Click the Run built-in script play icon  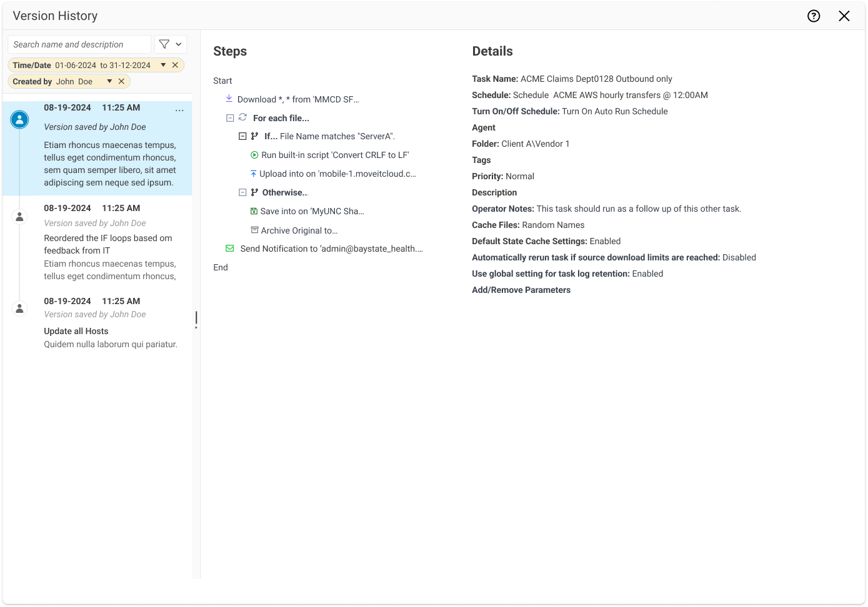(x=254, y=155)
